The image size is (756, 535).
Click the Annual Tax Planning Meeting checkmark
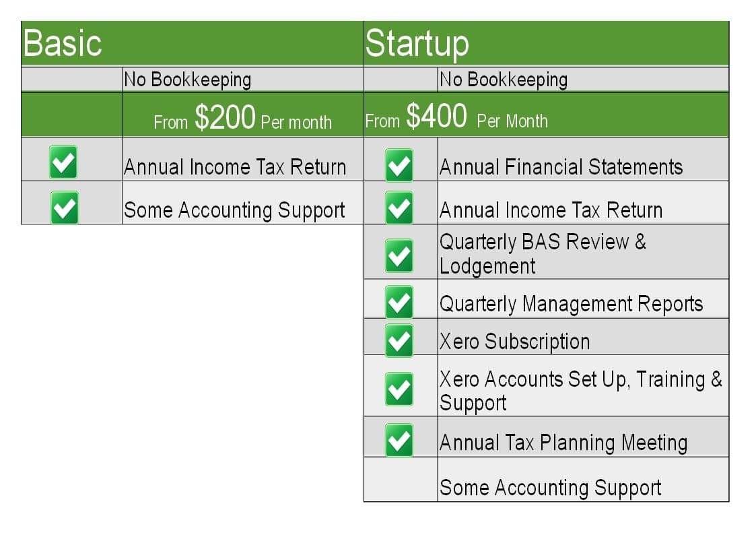tap(399, 440)
